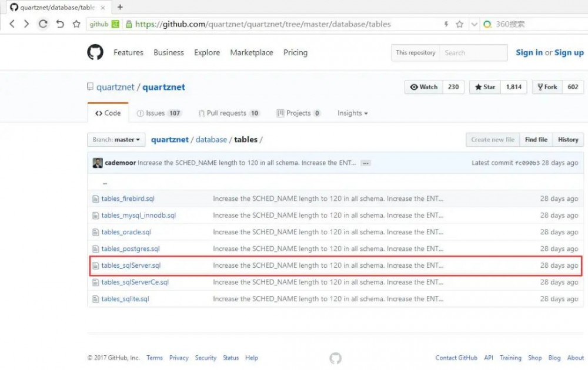Image resolution: width=588 pixels, height=370 pixels.
Task: Click the file icon beside tables_sqlite.sql
Action: [x=95, y=298]
